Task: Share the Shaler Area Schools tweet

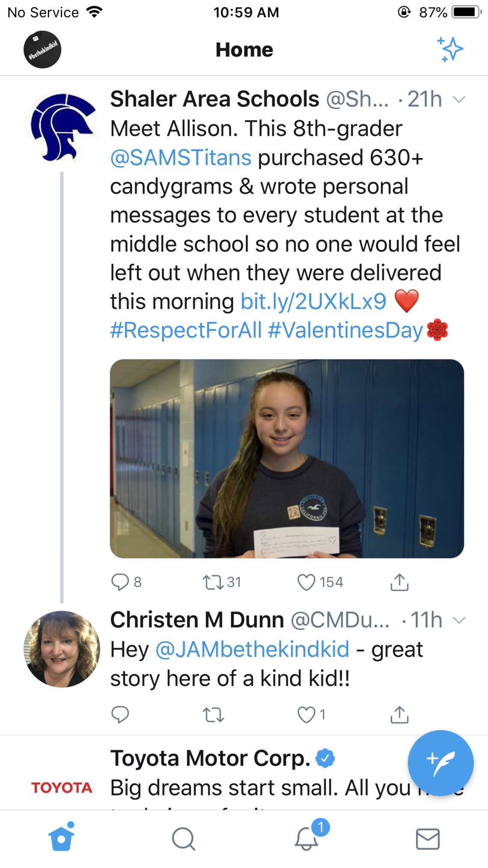Action: (399, 582)
